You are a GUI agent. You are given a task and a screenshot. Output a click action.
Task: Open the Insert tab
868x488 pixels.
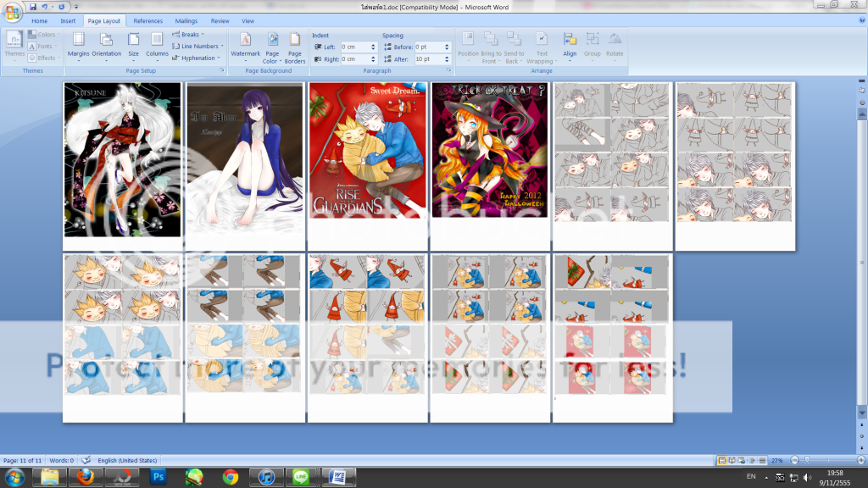point(68,21)
